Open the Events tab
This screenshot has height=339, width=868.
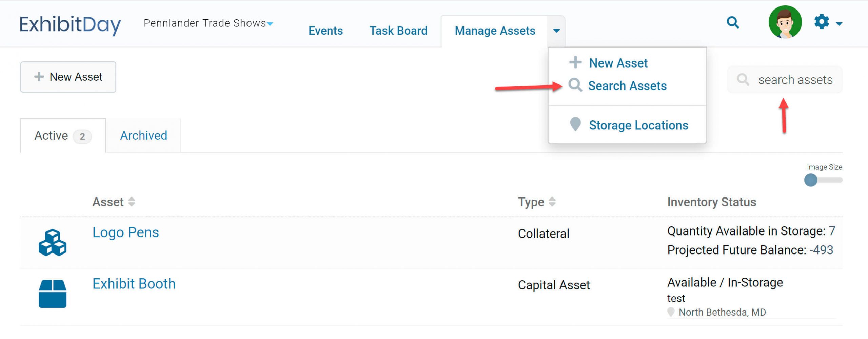[325, 31]
